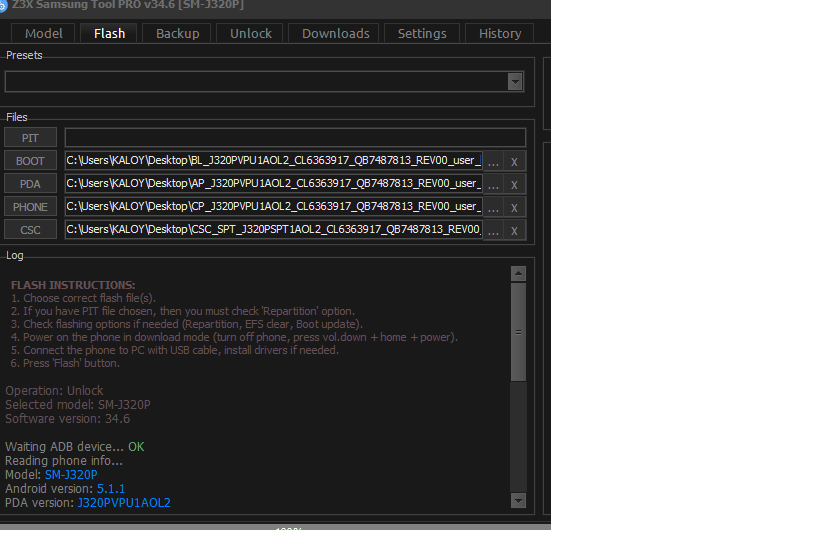Click the BOOT file button
The image size is (819, 546).
[x=30, y=161]
